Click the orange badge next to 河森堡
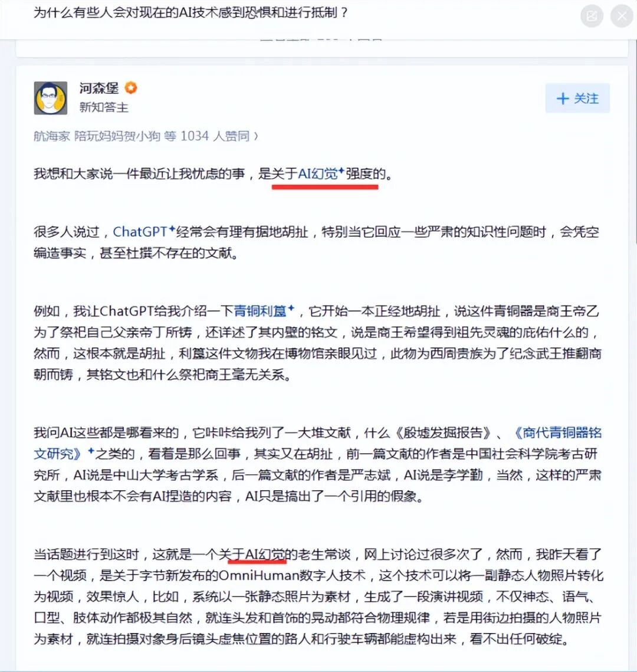The image size is (637, 672). (131, 88)
